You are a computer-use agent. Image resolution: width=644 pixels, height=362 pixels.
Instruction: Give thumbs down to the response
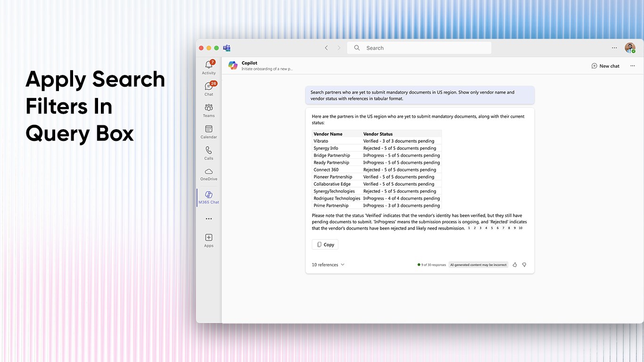point(524,265)
